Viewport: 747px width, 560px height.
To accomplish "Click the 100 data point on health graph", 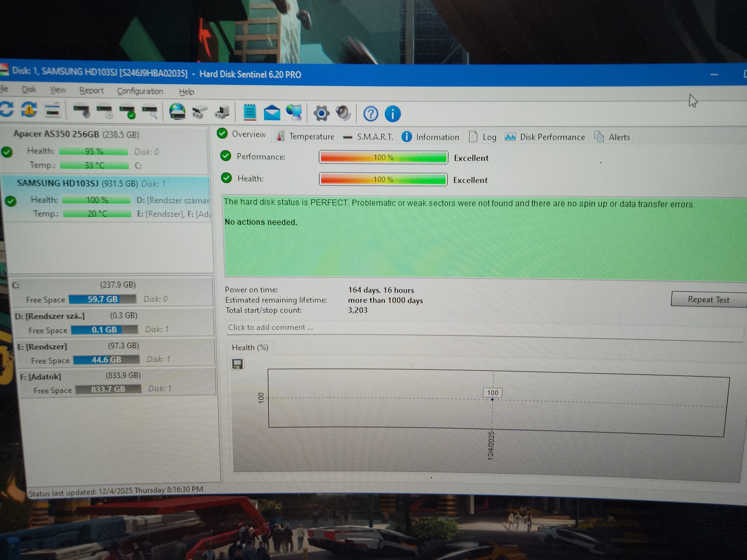I will 492,399.
